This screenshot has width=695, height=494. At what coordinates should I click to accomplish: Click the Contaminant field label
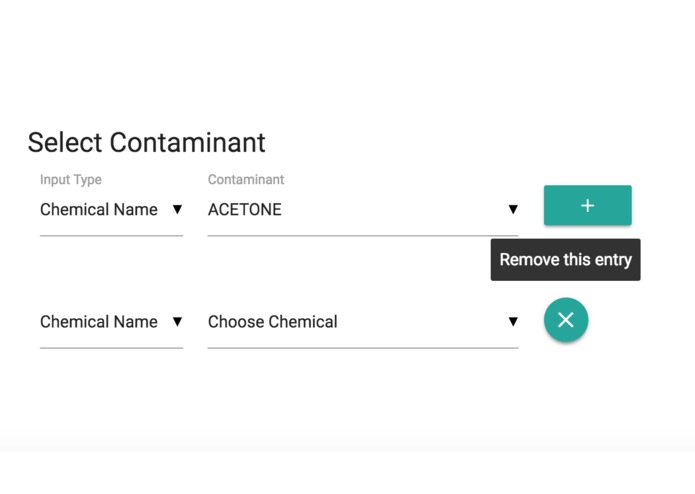246,180
